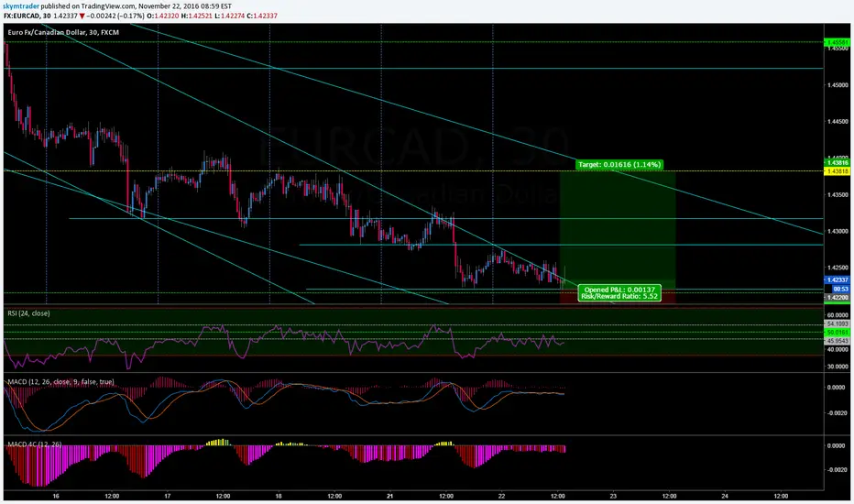Click the green profit zone of long position
854x504 pixels.
618,229
